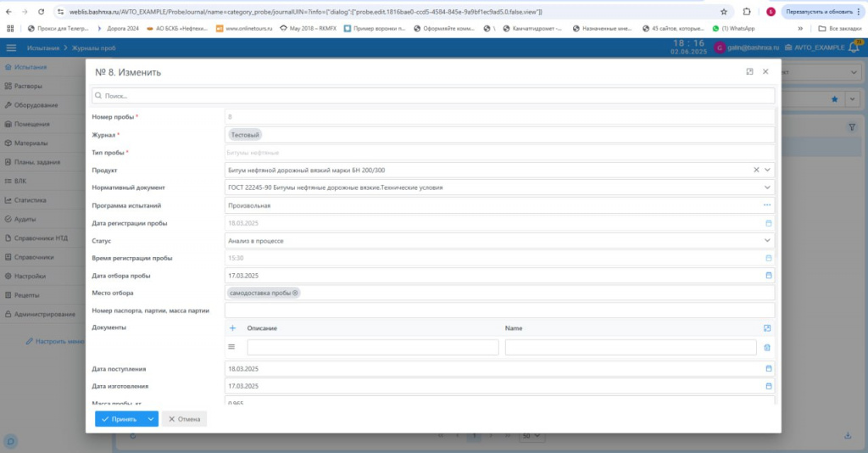Click the document Name input field

click(631, 347)
